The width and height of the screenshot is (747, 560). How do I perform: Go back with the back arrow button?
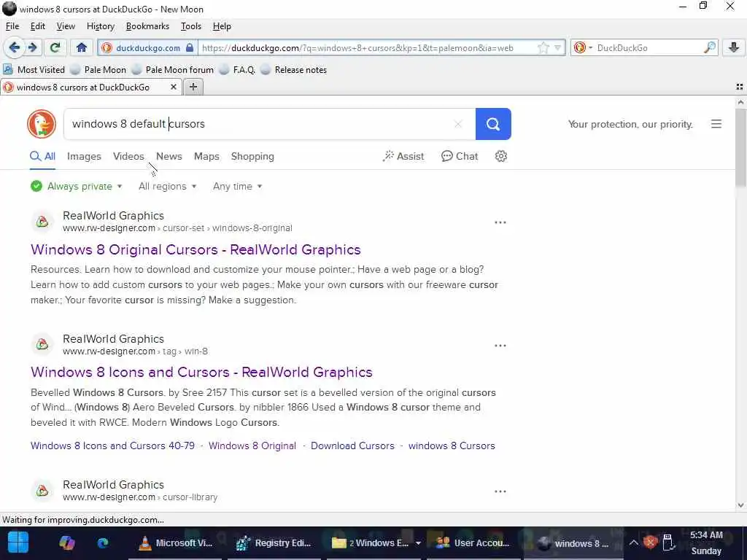(15, 47)
